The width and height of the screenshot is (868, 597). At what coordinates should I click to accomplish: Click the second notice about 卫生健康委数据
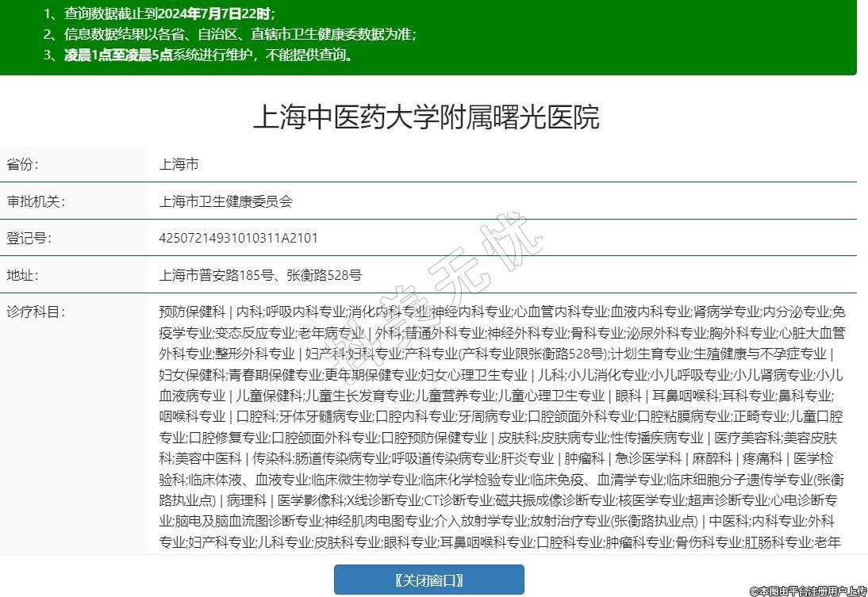(240, 34)
